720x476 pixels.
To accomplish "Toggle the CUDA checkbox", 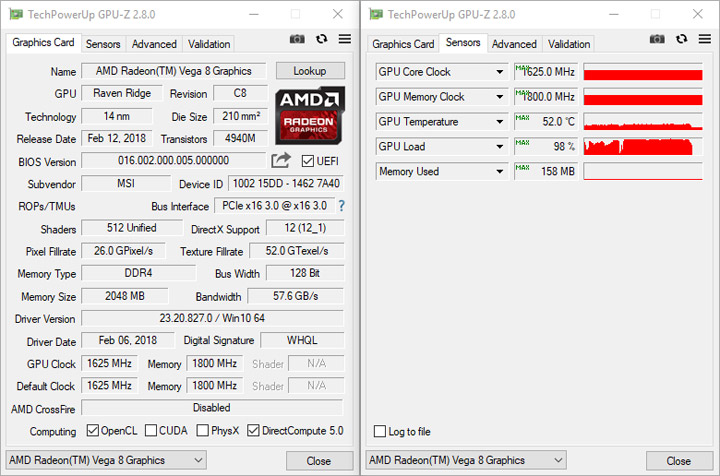I will [151, 431].
